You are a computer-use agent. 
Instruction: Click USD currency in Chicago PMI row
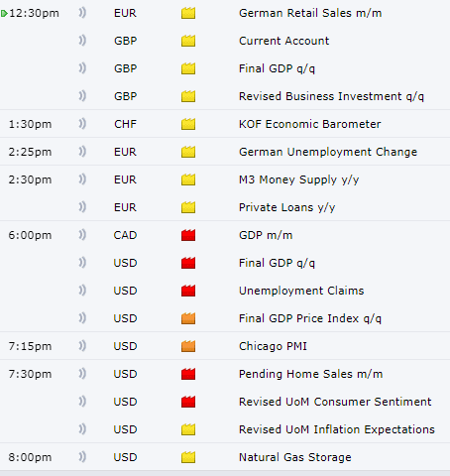pyautogui.click(x=125, y=346)
